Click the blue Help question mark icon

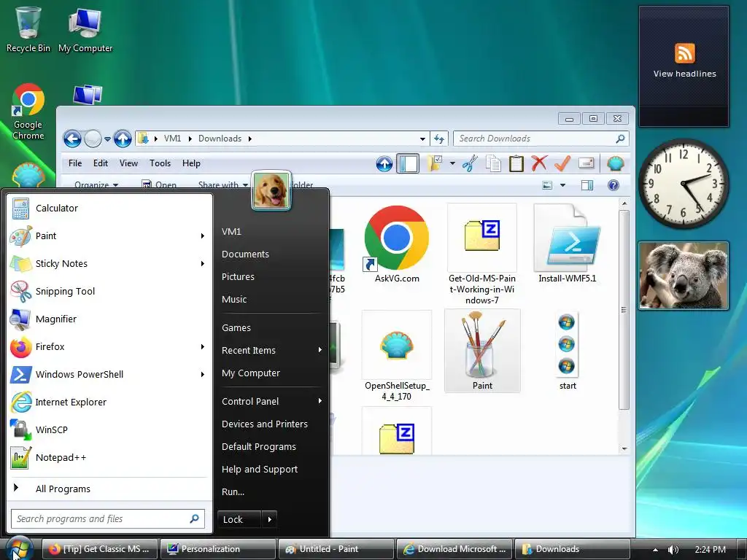pos(614,184)
